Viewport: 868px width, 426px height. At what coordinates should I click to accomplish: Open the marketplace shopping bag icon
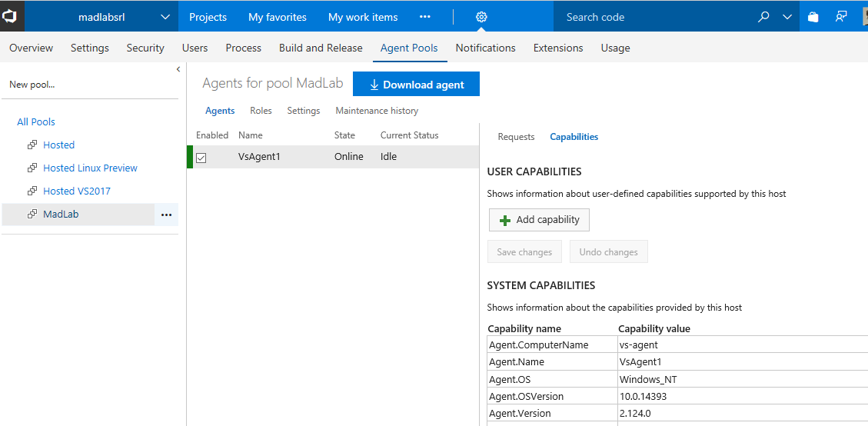coord(813,17)
